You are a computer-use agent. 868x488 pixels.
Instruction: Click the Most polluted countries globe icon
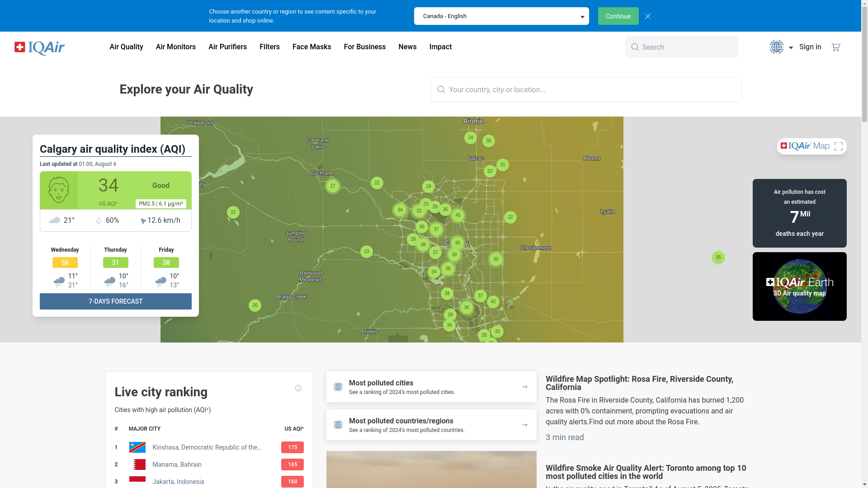[338, 425]
